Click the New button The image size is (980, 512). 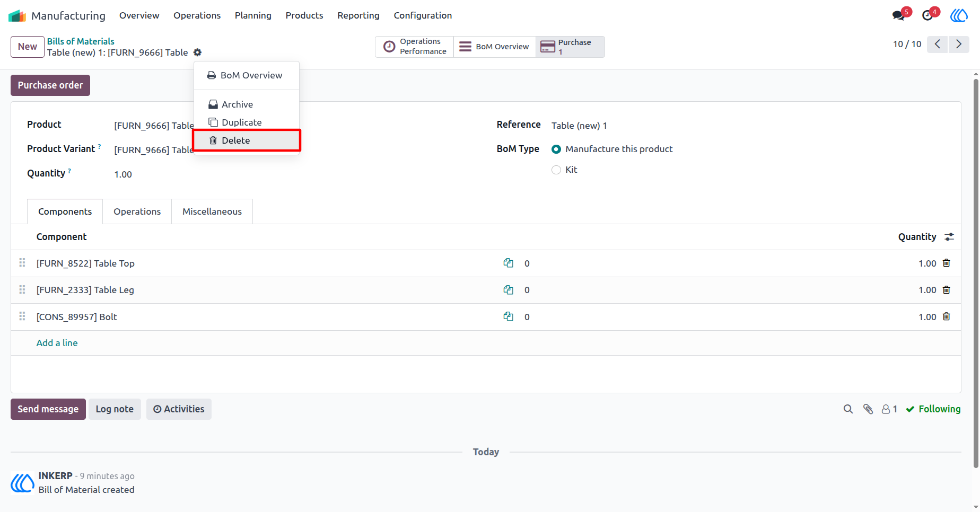[28, 47]
